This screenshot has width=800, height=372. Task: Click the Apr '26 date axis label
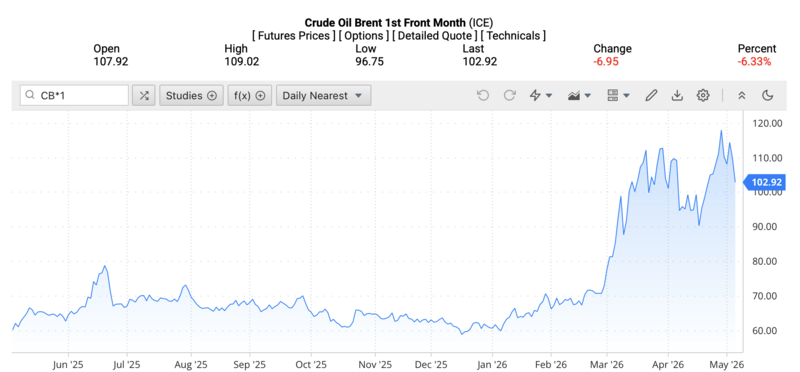click(668, 364)
